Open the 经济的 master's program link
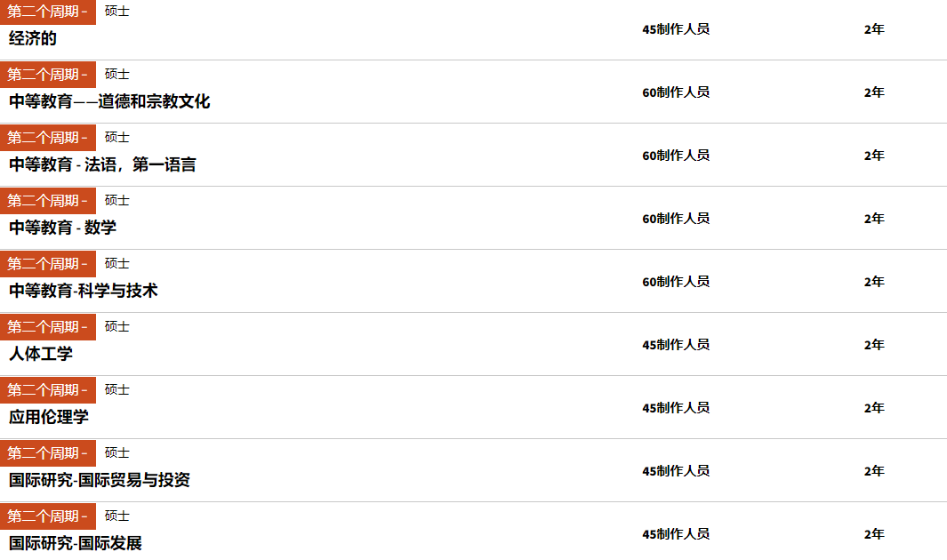This screenshot has height=560, width=947. [x=33, y=38]
